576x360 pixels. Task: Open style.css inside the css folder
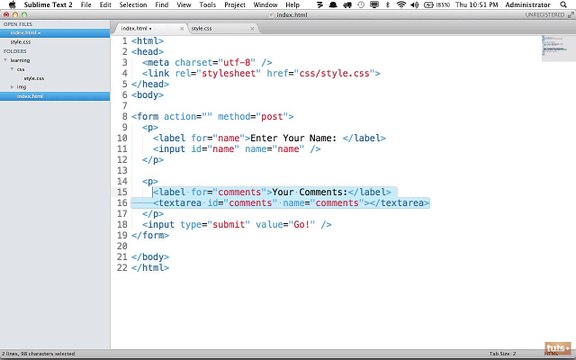pos(34,78)
